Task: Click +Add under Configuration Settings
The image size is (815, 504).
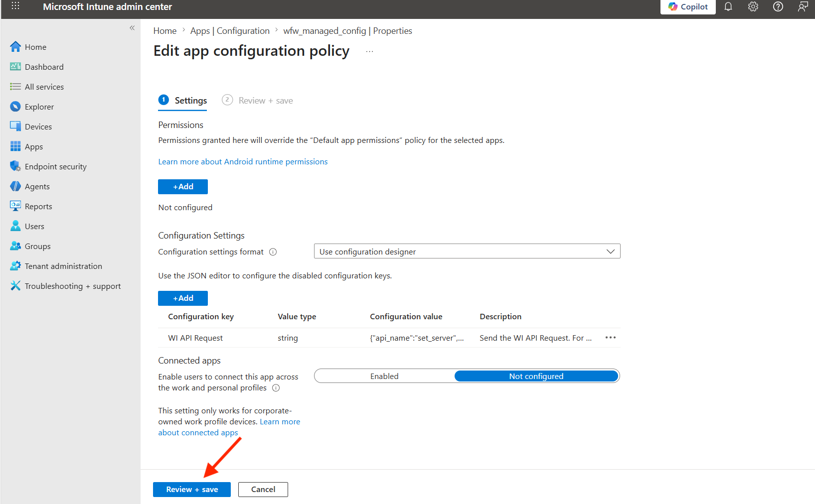Action: click(x=183, y=298)
